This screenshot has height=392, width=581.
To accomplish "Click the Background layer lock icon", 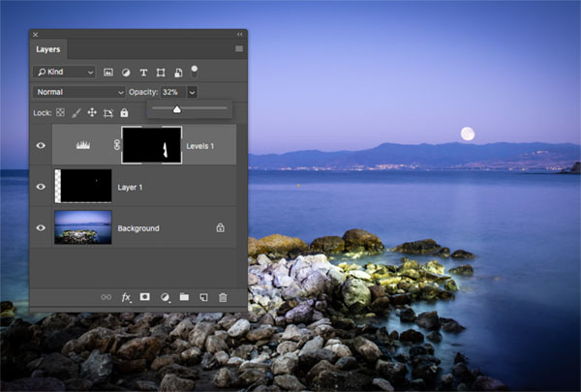I will click(220, 227).
